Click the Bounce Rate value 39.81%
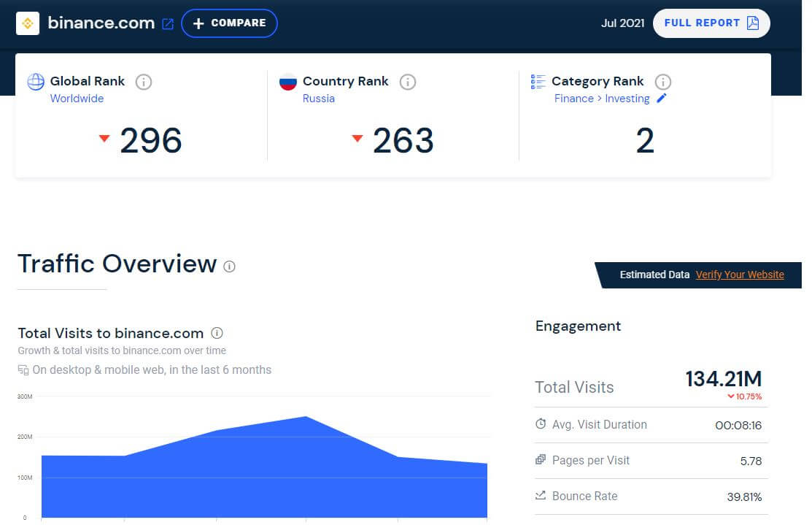 coord(744,497)
